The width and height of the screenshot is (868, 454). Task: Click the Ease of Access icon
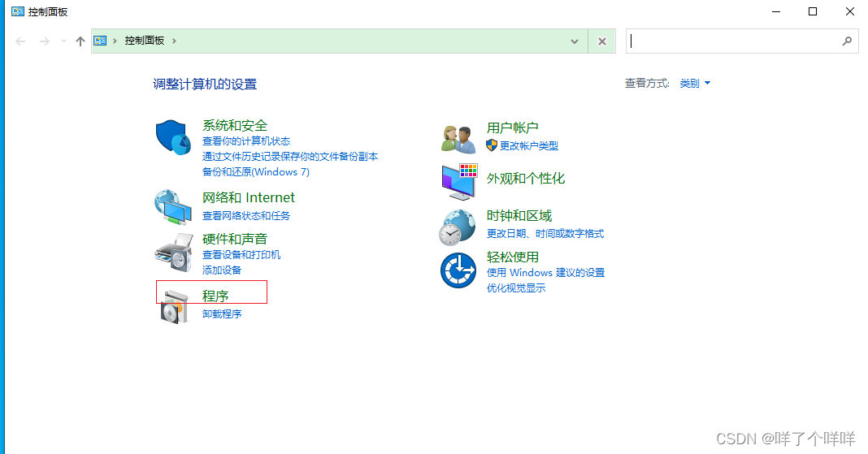point(458,270)
